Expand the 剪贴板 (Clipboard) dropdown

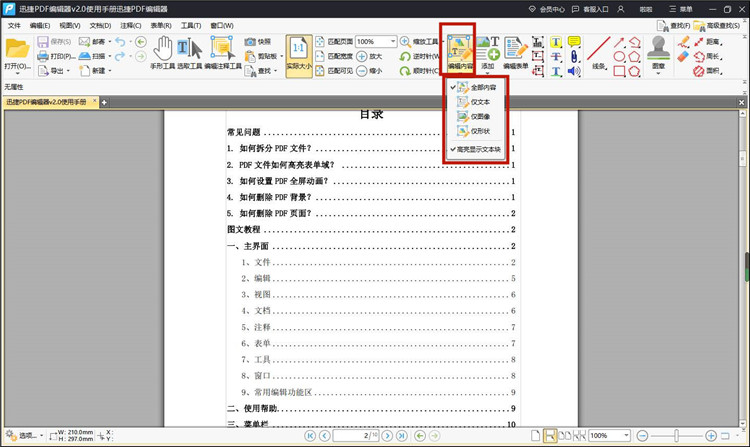point(282,56)
